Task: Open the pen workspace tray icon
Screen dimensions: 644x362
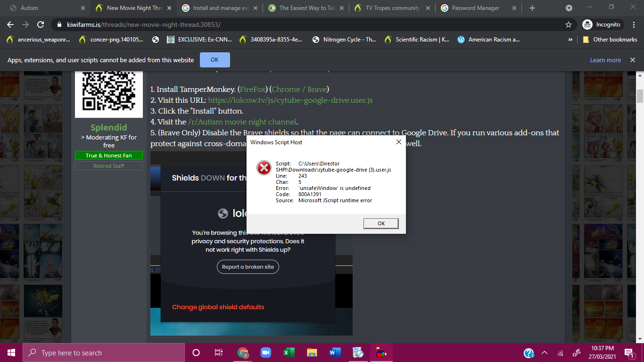Action: pyautogui.click(x=576, y=353)
